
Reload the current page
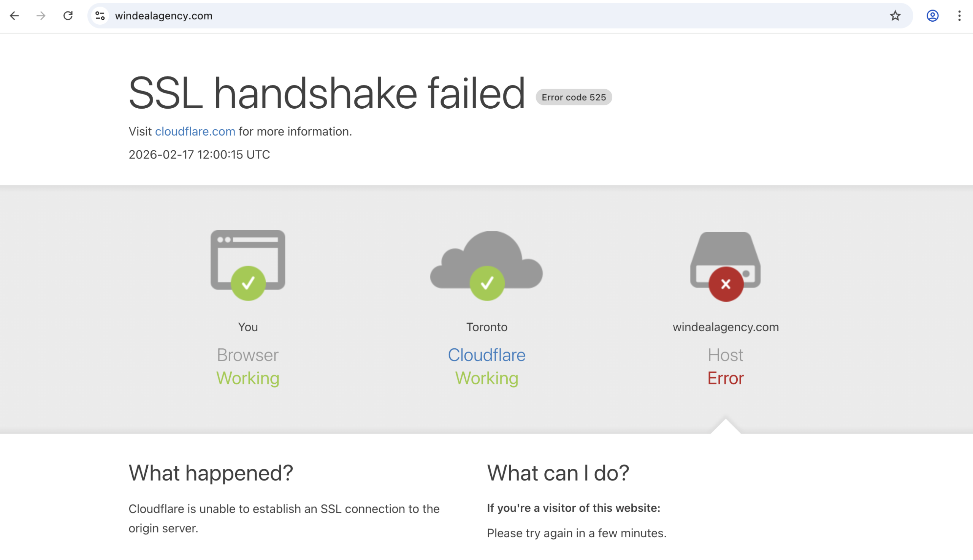coord(68,16)
